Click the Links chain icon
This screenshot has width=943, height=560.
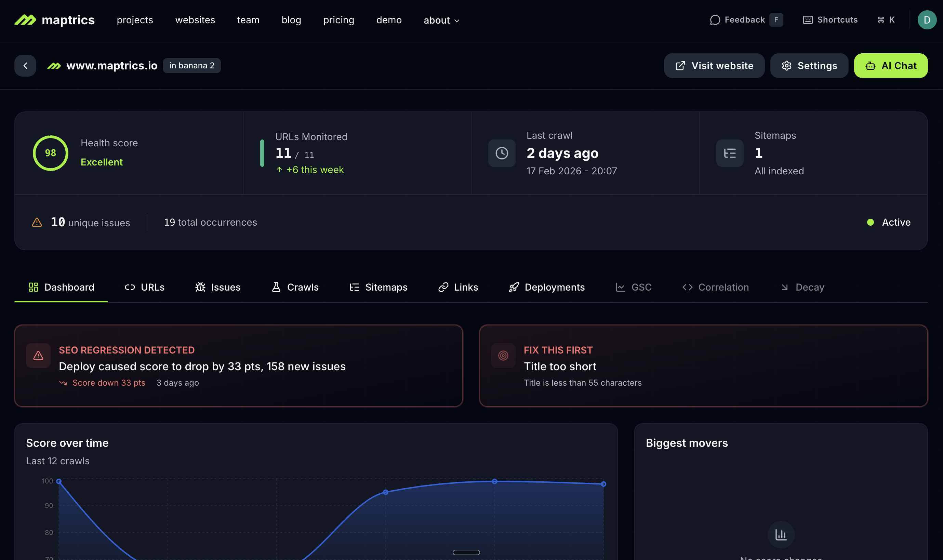(444, 287)
